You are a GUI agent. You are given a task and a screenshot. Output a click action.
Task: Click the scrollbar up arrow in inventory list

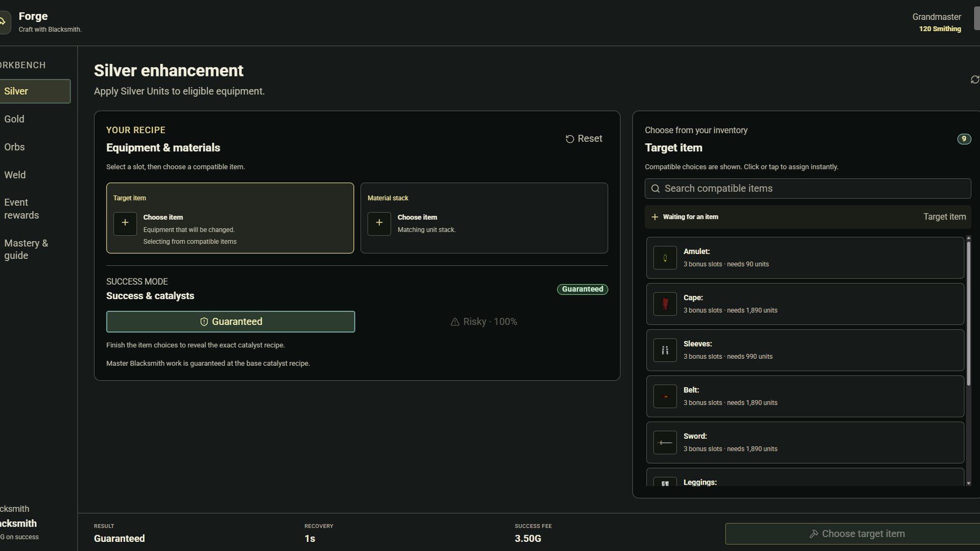tap(968, 238)
